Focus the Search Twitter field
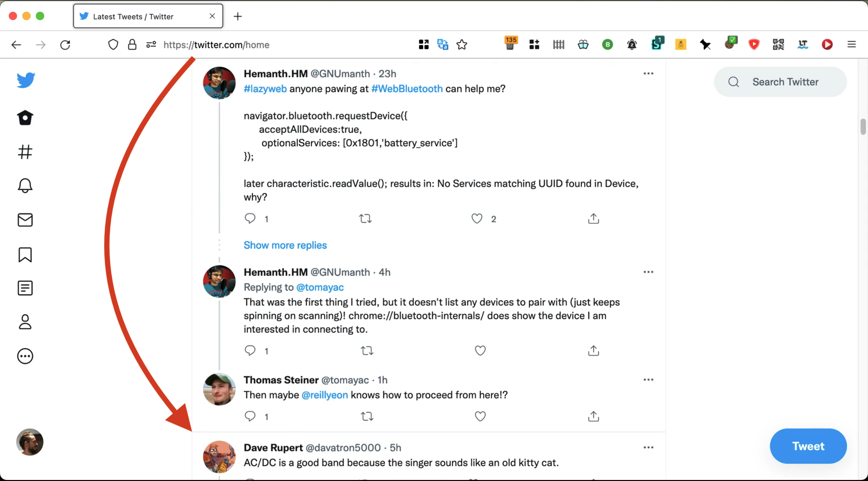The image size is (868, 481). [785, 82]
